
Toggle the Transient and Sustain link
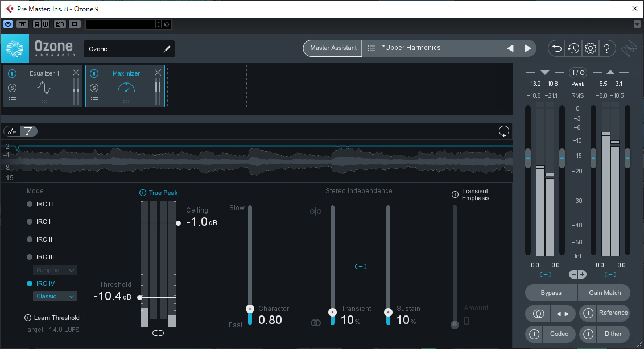point(361,267)
